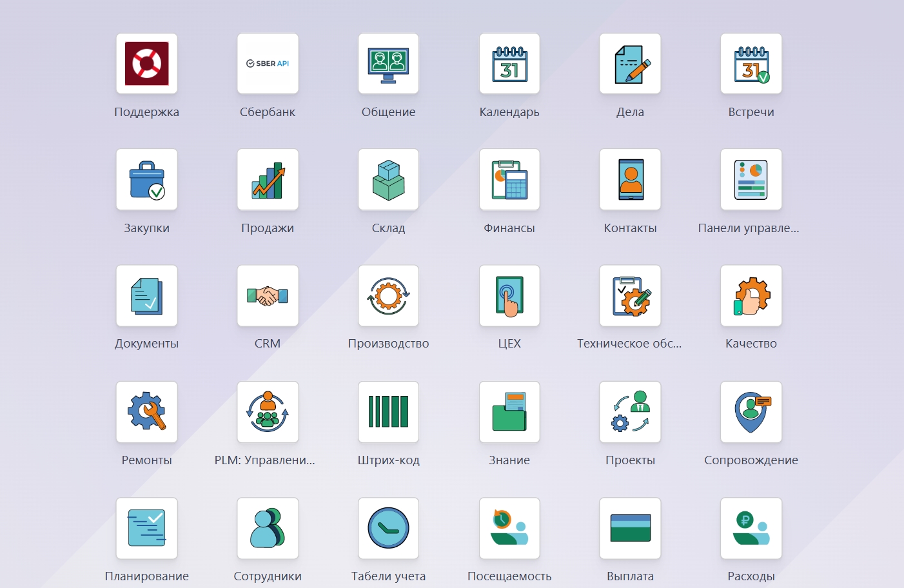Open the Календарь app icon
The image size is (904, 588).
tap(509, 64)
